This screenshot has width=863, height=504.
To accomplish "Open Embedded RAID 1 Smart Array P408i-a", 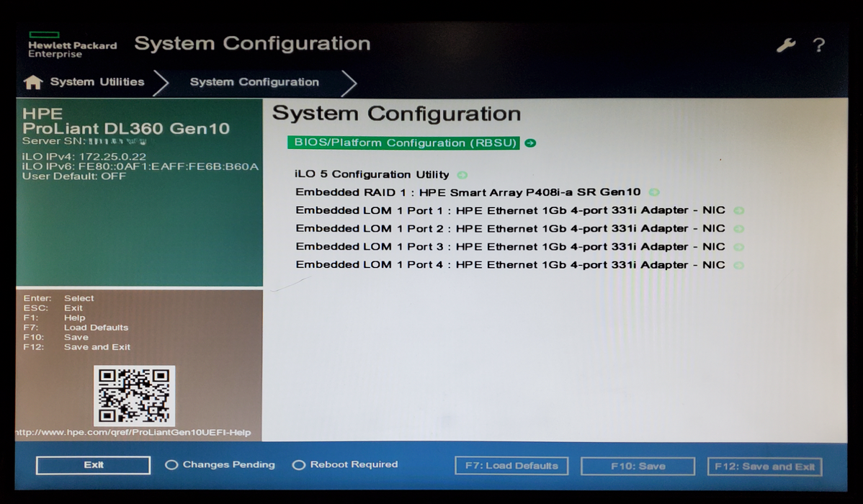I will click(x=468, y=192).
